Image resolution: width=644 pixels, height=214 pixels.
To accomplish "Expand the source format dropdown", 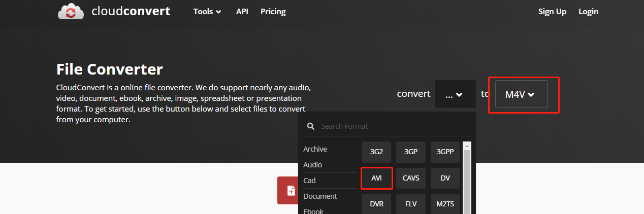I will click(455, 94).
